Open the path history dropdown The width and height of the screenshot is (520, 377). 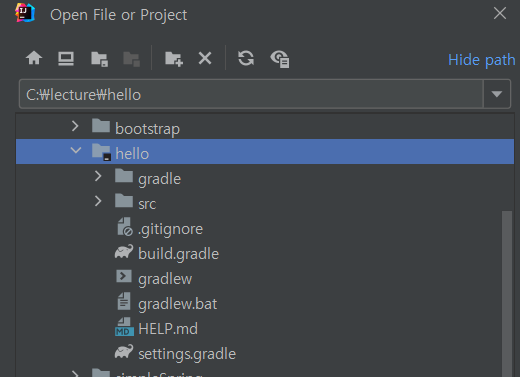[x=497, y=94]
